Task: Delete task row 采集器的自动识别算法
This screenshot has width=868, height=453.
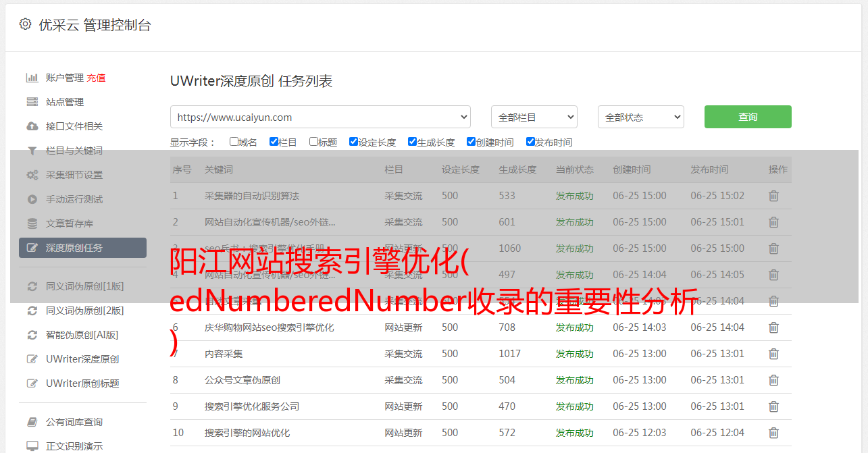Action: pyautogui.click(x=773, y=196)
